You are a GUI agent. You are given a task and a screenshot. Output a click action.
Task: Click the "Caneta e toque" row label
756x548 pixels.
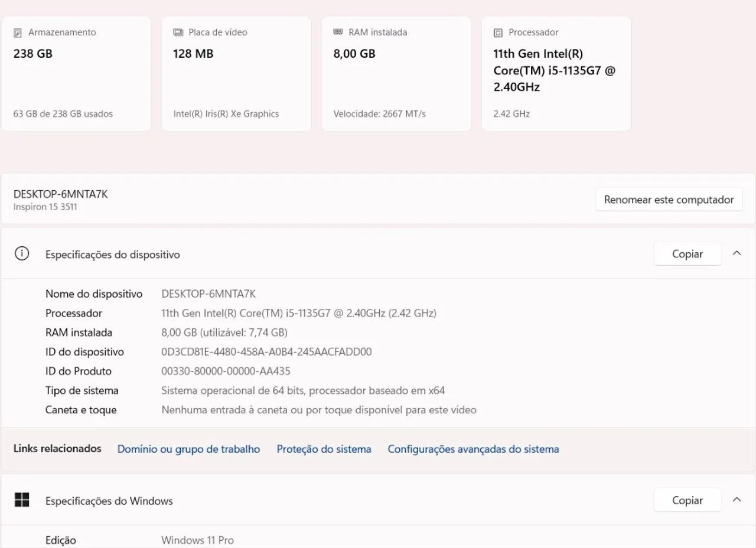[x=81, y=410]
